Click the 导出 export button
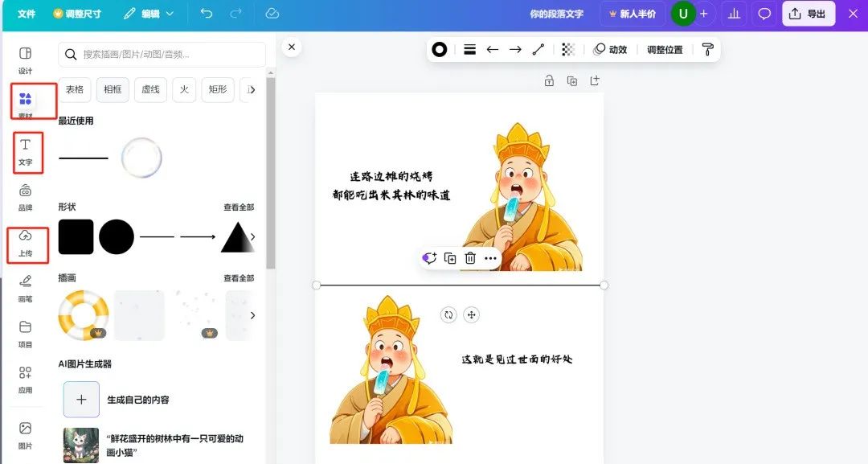This screenshot has width=868, height=464. pos(809,14)
